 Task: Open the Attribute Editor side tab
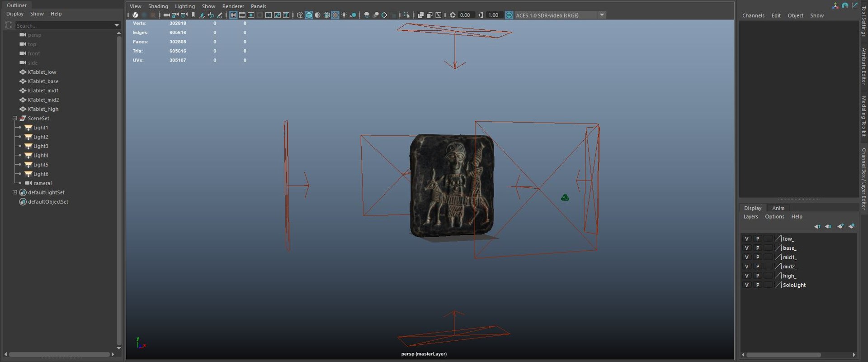(x=863, y=66)
